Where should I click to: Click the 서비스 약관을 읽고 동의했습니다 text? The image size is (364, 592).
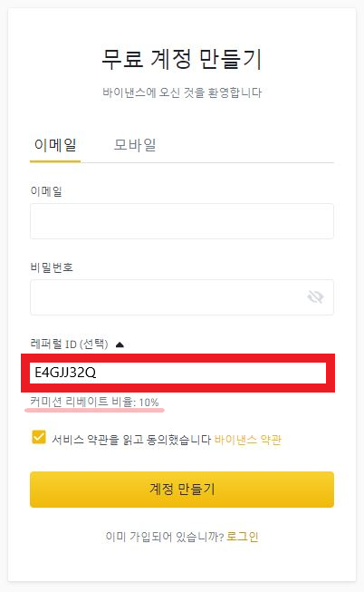(131, 440)
